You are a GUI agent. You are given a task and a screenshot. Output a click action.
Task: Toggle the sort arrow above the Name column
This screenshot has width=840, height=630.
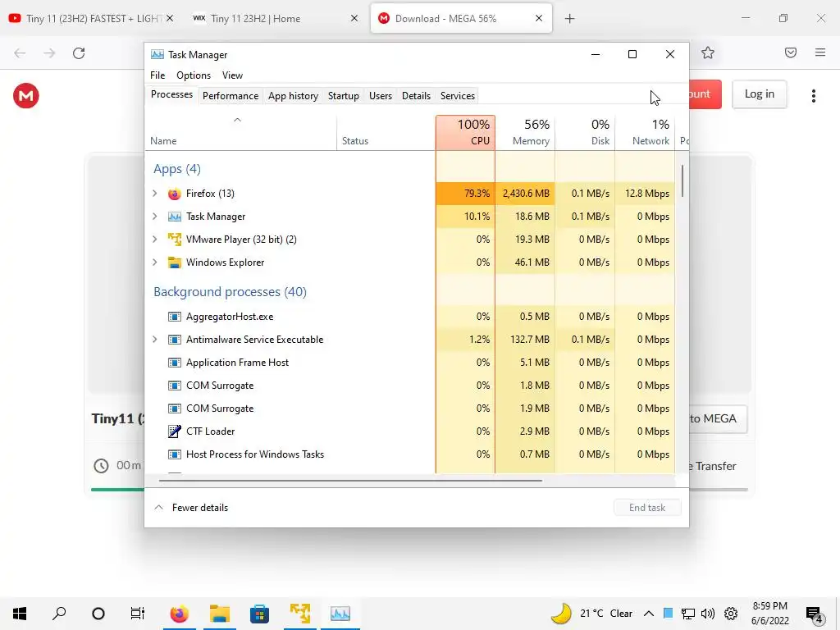click(x=237, y=120)
